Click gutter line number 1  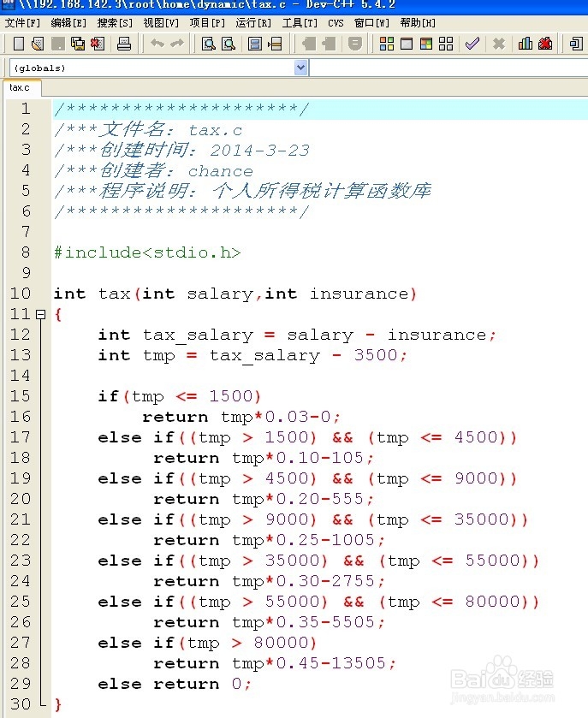[26, 109]
